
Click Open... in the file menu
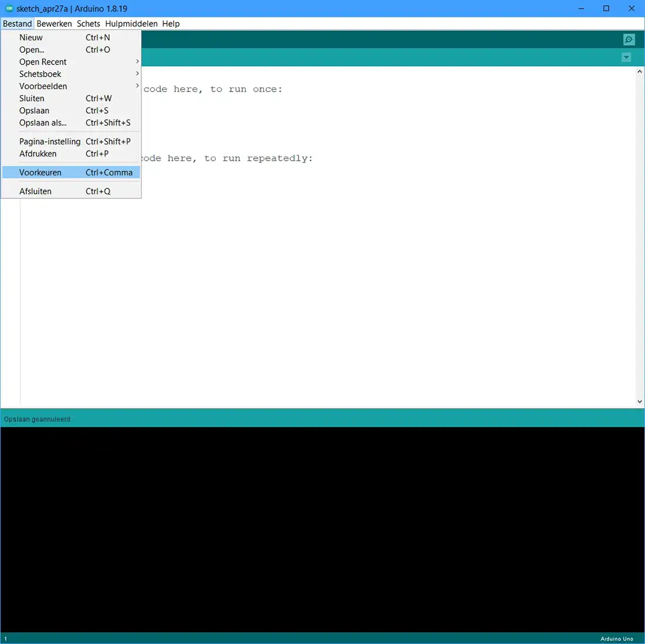70,50
